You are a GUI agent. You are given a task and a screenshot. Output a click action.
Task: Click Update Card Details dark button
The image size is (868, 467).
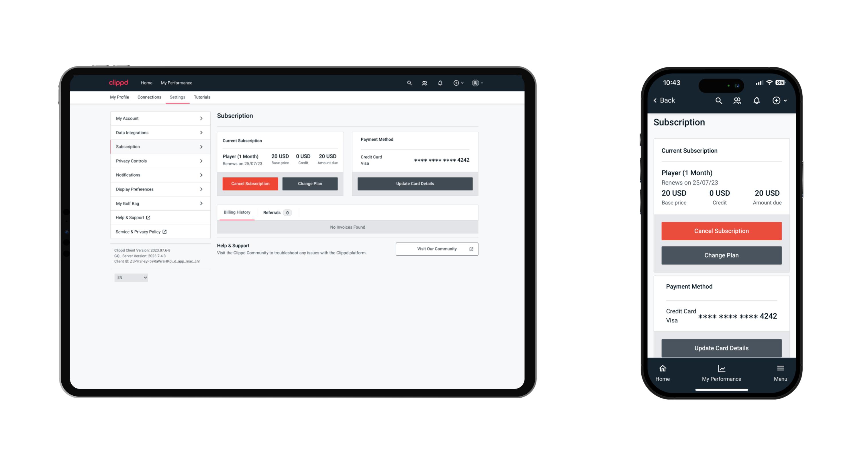click(415, 183)
